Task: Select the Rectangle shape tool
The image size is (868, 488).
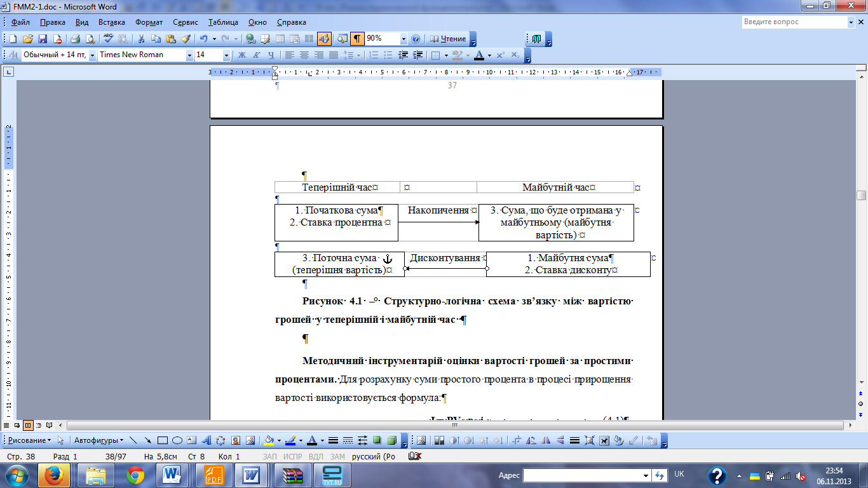Action: click(x=162, y=440)
